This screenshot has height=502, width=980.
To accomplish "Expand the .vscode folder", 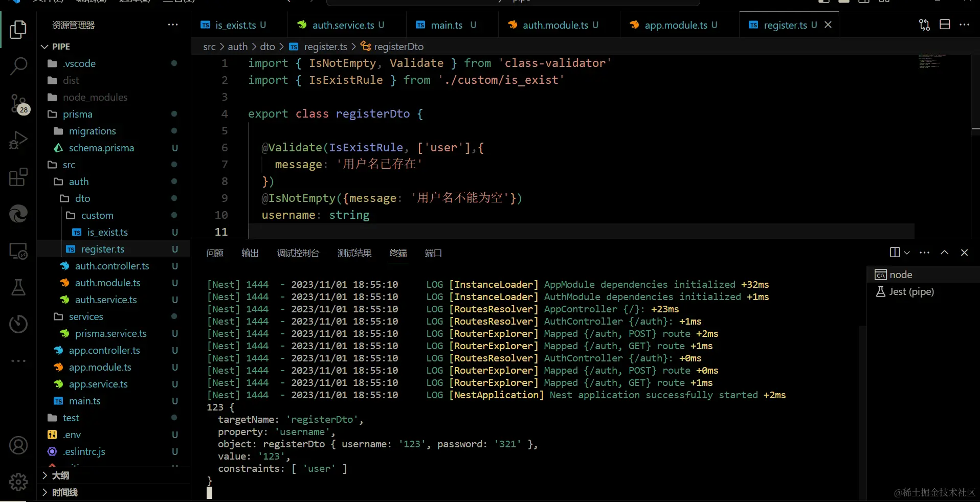I will 114,63.
